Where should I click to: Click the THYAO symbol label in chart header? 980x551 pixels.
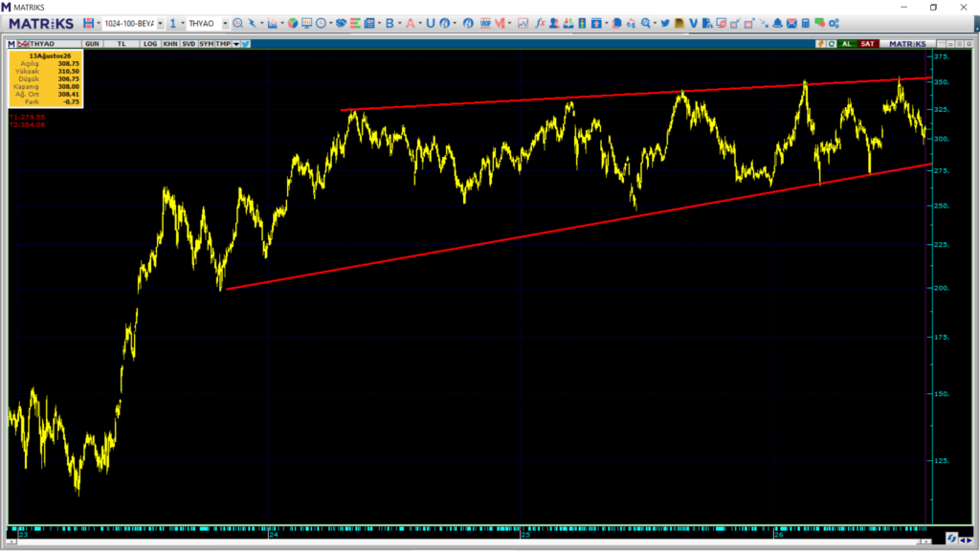pos(42,44)
